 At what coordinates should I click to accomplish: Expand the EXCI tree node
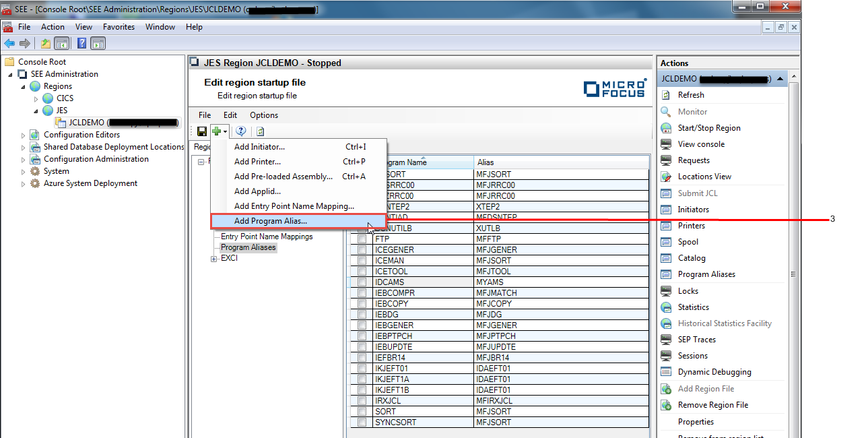click(x=214, y=259)
